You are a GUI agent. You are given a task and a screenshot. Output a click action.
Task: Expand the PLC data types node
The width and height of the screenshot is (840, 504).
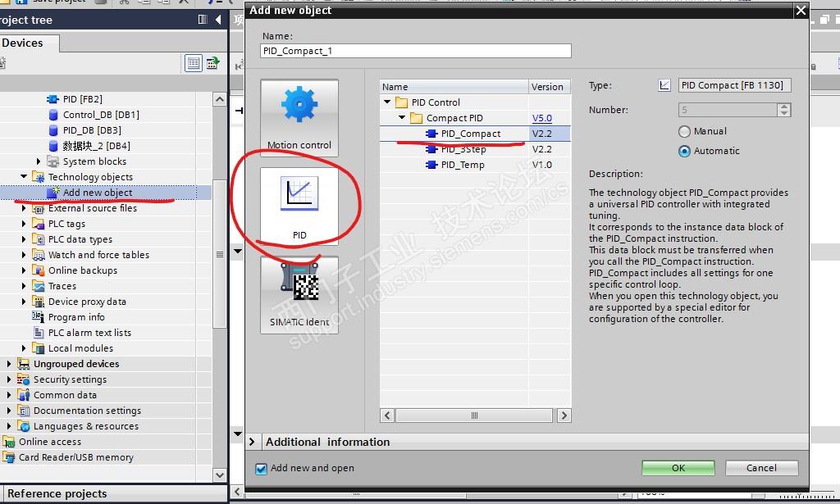[x=24, y=239]
